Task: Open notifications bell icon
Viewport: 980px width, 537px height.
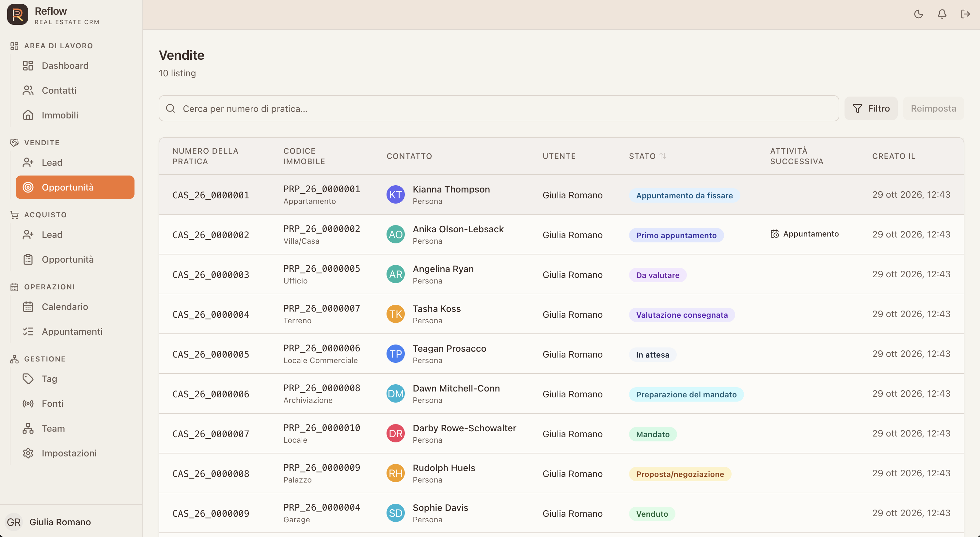Action: pyautogui.click(x=942, y=14)
